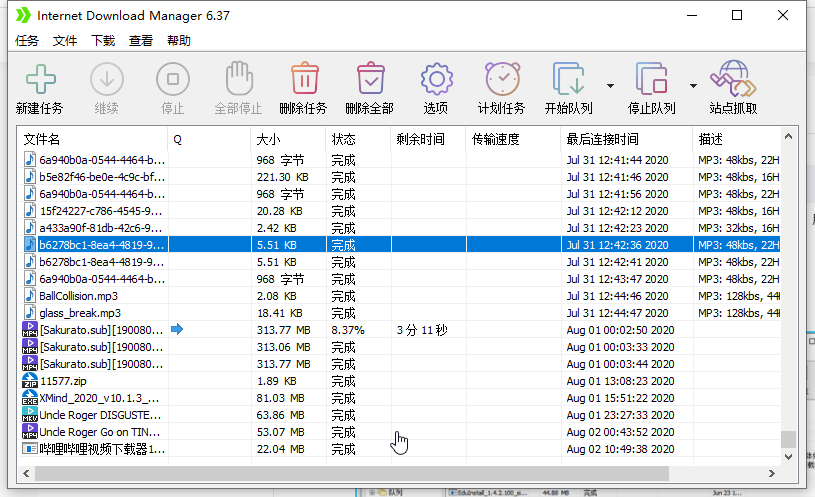This screenshot has width=815, height=497.
Task: Sort by the 大小 column header
Action: pos(288,139)
